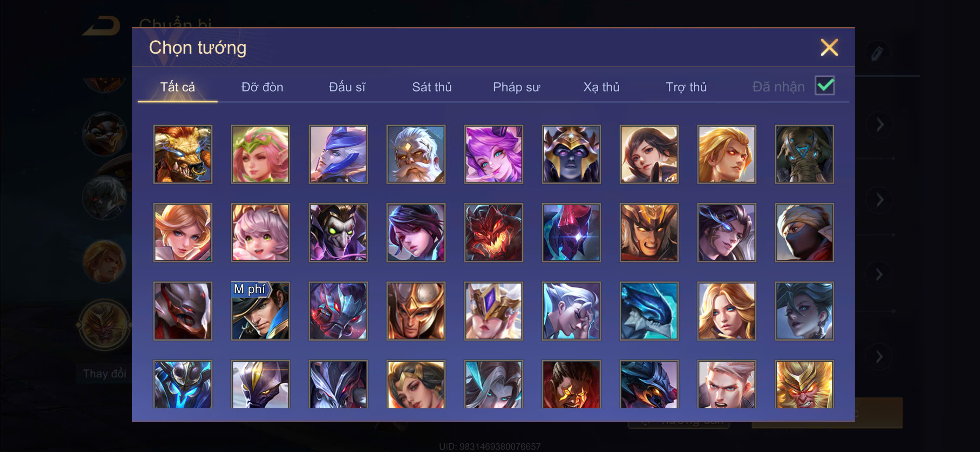
Task: Select the red lava demon hero portrait
Action: coord(494,232)
